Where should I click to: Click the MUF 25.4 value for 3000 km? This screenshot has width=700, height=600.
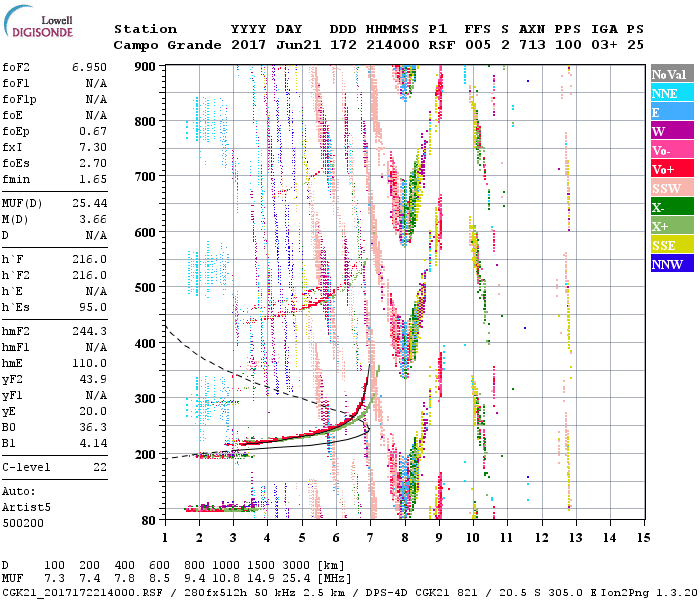(296, 579)
